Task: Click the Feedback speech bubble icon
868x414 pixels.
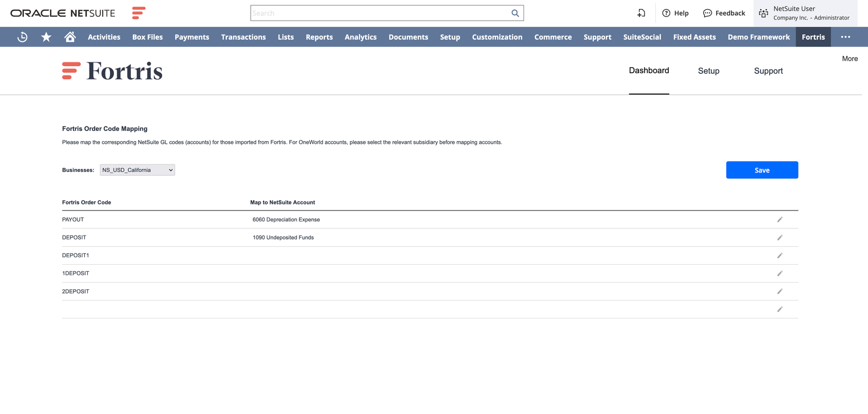Action: 707,13
